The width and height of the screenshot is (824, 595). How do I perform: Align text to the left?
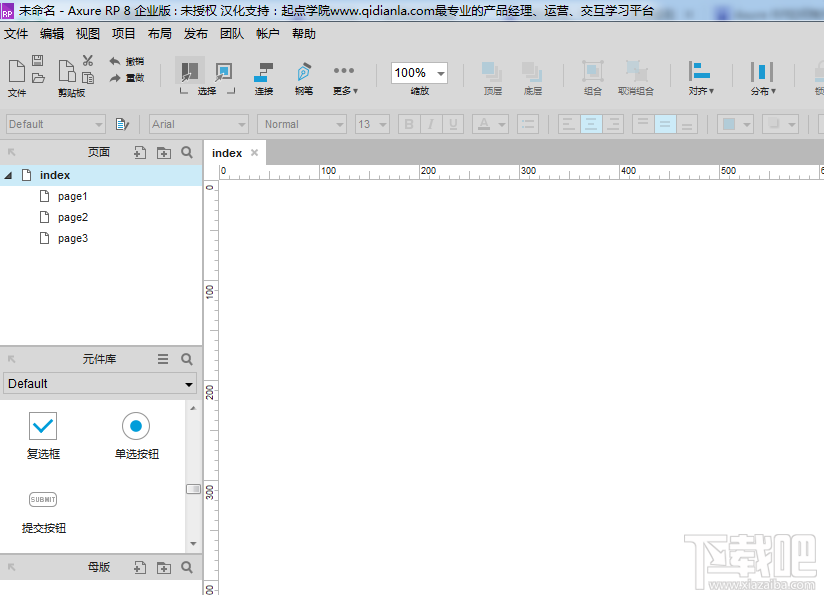(569, 125)
